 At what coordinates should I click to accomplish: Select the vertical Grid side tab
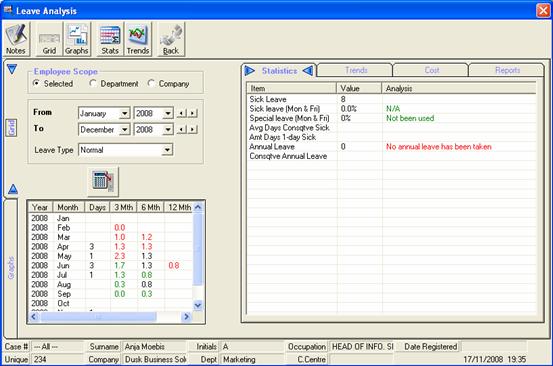(x=12, y=128)
